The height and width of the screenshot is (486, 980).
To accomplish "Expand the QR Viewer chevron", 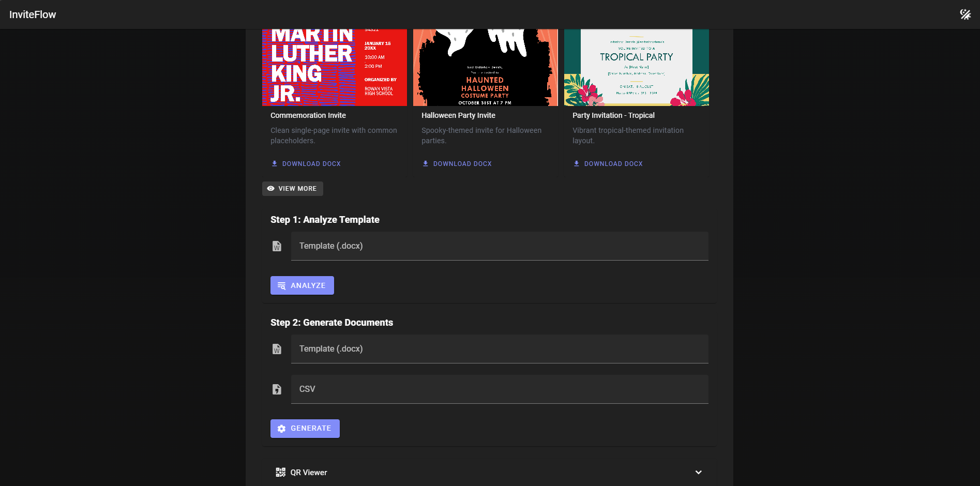I will pyautogui.click(x=698, y=473).
